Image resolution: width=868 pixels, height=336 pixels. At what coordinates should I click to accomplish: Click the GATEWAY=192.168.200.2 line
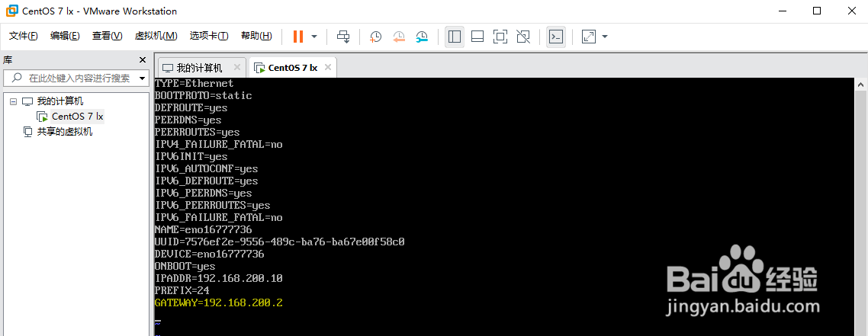(219, 302)
